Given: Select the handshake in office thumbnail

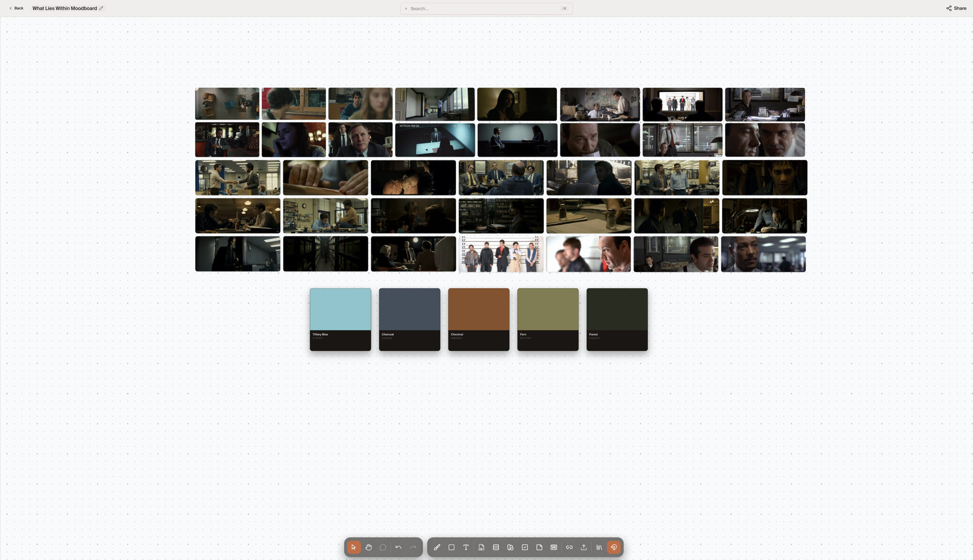Looking at the screenshot, I should 238,178.
